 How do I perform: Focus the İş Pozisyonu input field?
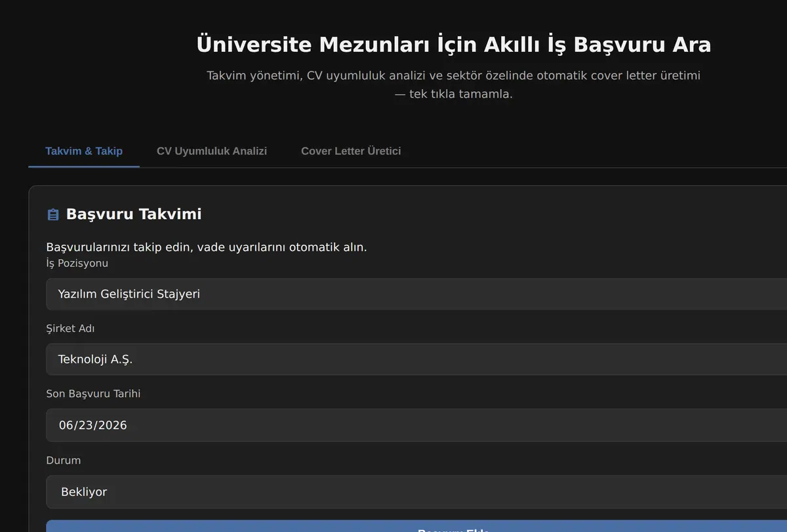coord(416,294)
